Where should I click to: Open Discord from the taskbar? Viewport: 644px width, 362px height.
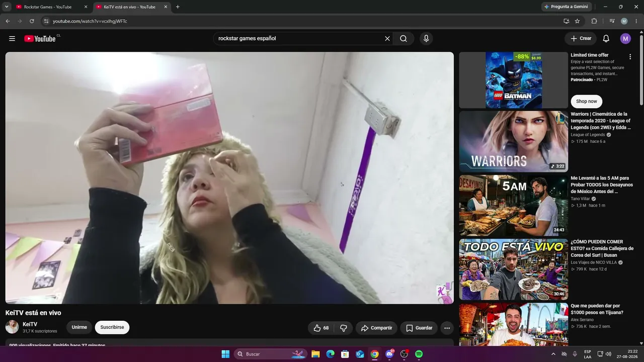coord(389,354)
